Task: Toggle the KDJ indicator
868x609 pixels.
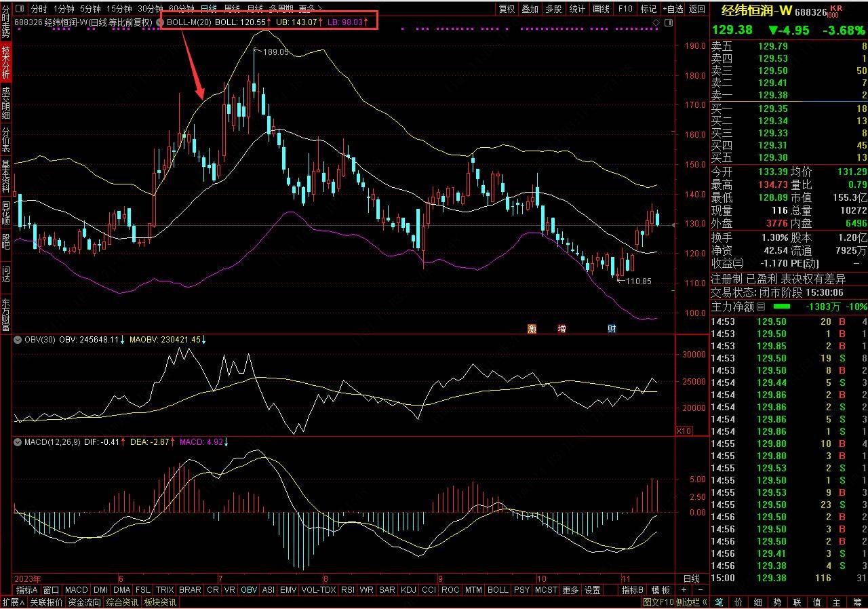Action: pos(408,590)
